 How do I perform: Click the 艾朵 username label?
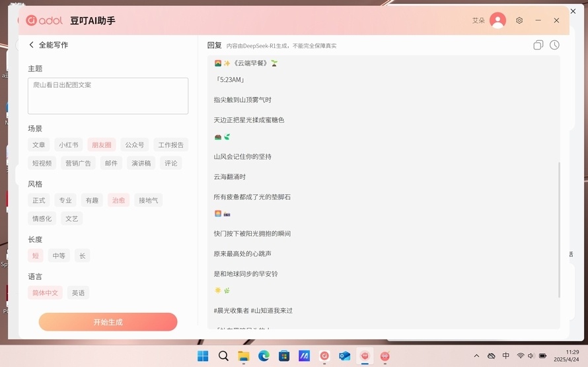tap(478, 20)
